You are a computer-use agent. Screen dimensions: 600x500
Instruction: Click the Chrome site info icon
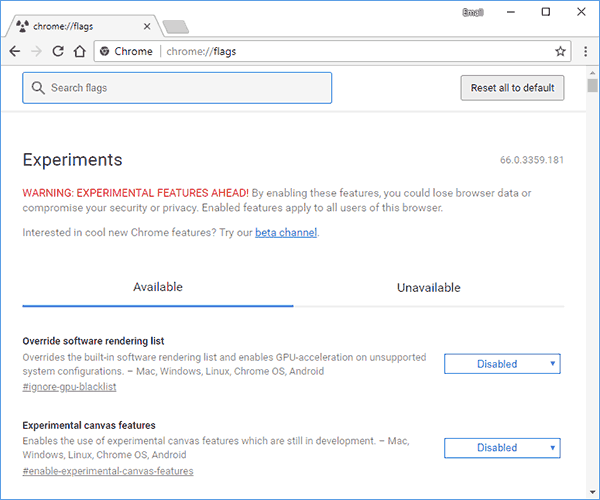[x=104, y=51]
